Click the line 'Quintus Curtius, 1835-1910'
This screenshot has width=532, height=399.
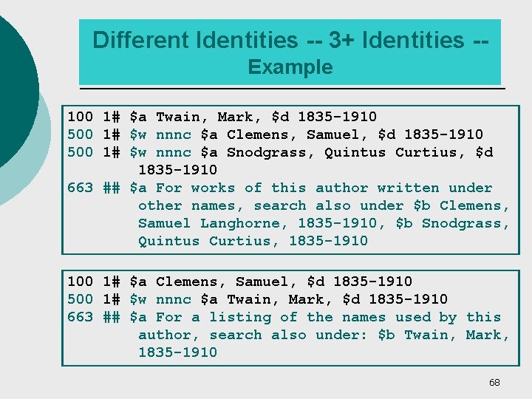253,241
